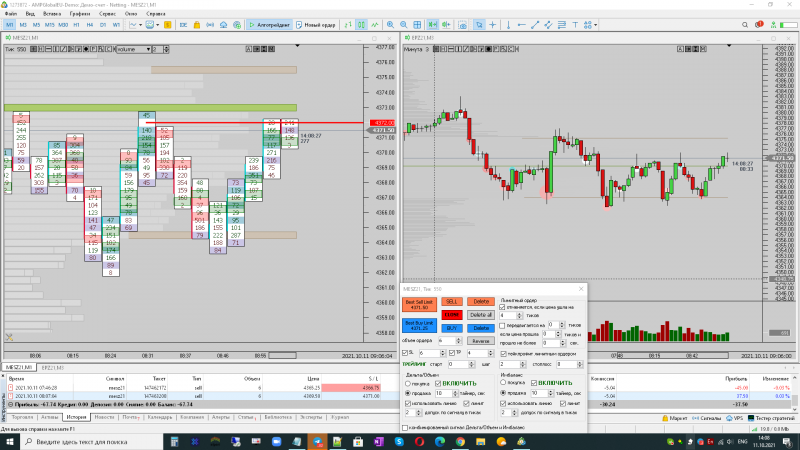Switch to the EPZ21,M3 chart tab
The image size is (800, 450).
click(x=53, y=367)
